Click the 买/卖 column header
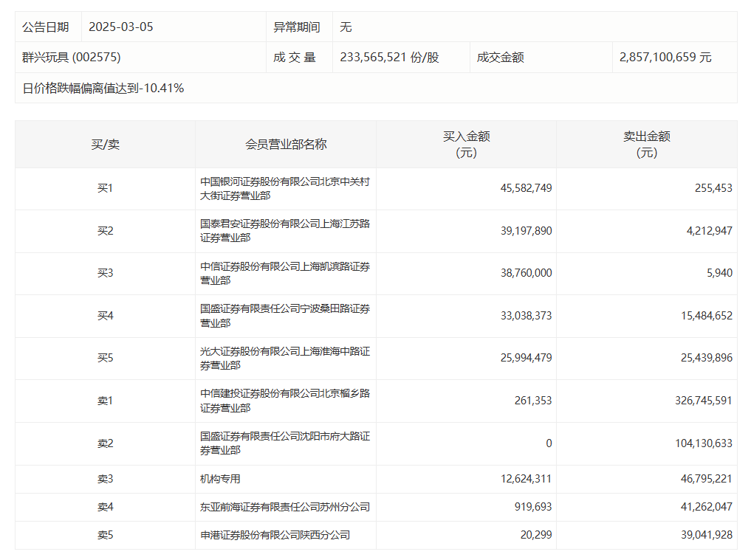Viewport: 751px width, 560px height. 105,144
